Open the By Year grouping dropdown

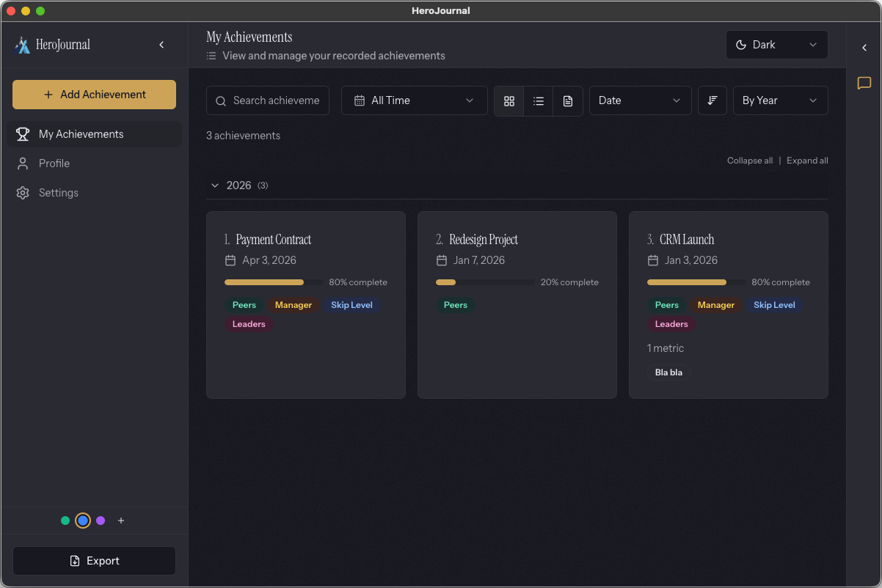tap(780, 100)
